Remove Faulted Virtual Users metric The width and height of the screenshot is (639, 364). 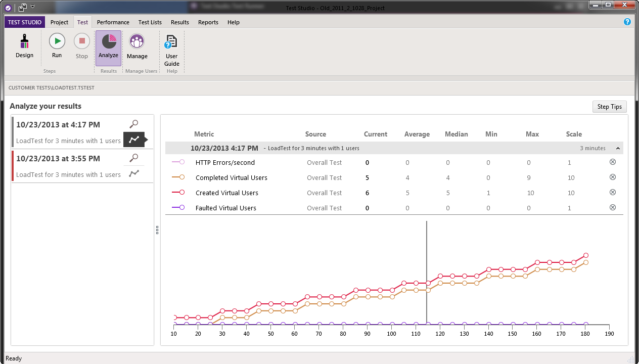point(613,207)
